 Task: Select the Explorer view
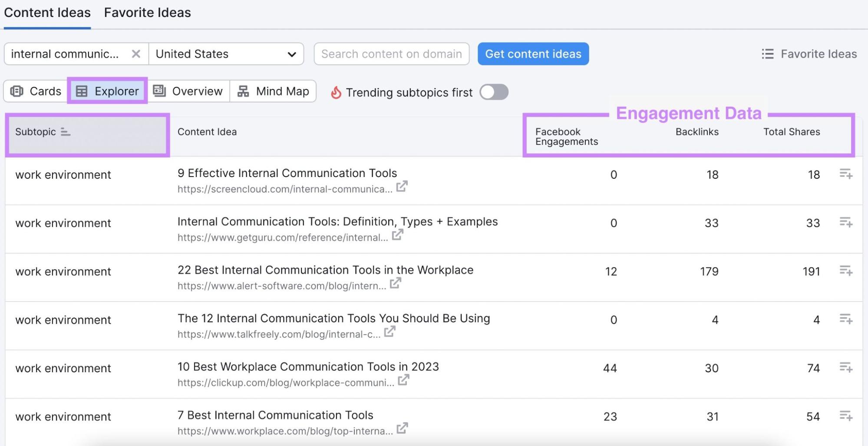(x=107, y=91)
